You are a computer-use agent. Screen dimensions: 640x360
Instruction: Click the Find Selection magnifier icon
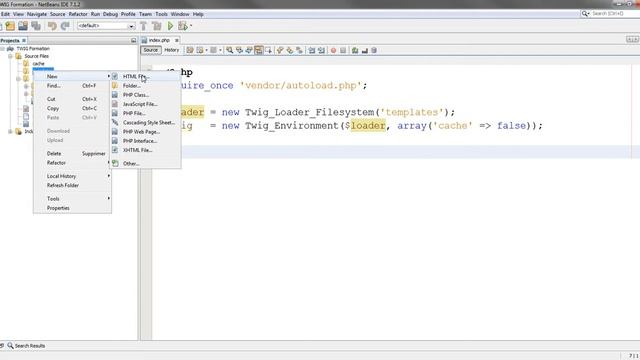[x=230, y=50]
